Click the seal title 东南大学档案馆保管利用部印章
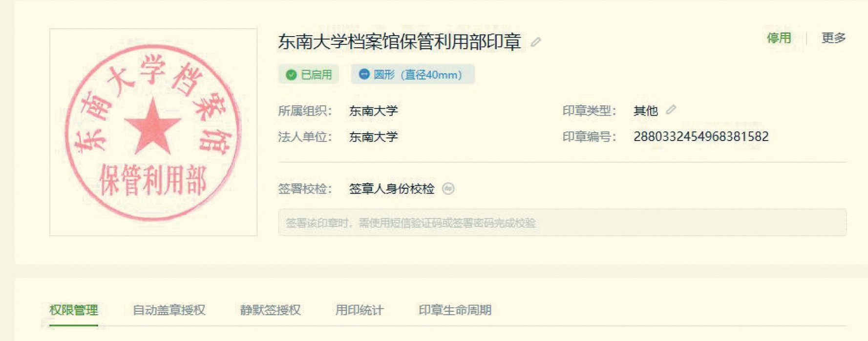The width and height of the screenshot is (868, 341). [400, 42]
